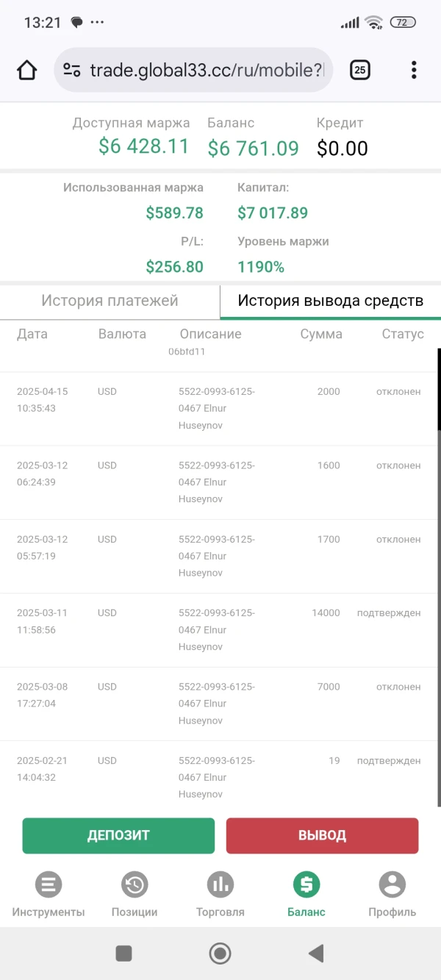The width and height of the screenshot is (441, 980).
Task: Click the URL address bar field
Action: pos(206,70)
